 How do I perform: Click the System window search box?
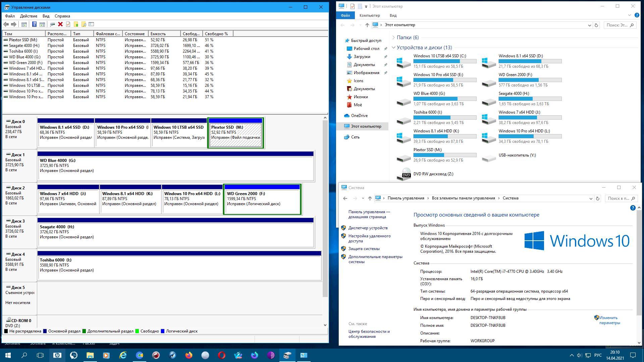click(621, 198)
